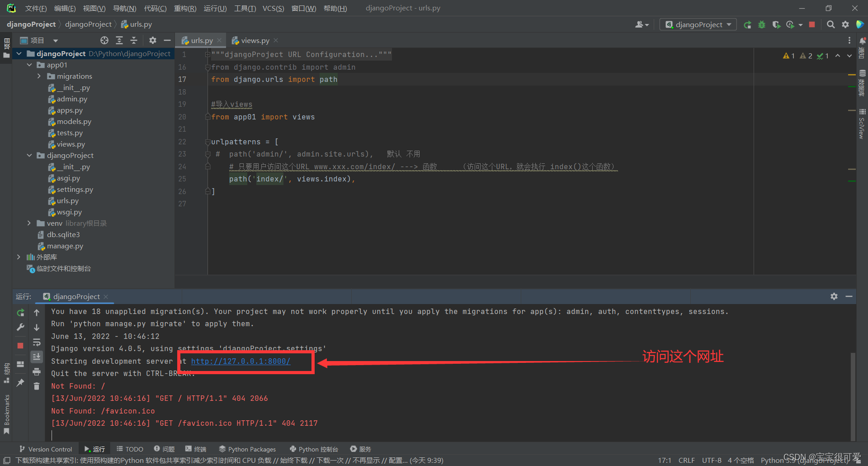The width and height of the screenshot is (868, 466).
Task: Open editor tabs more options menu
Action: point(849,40)
